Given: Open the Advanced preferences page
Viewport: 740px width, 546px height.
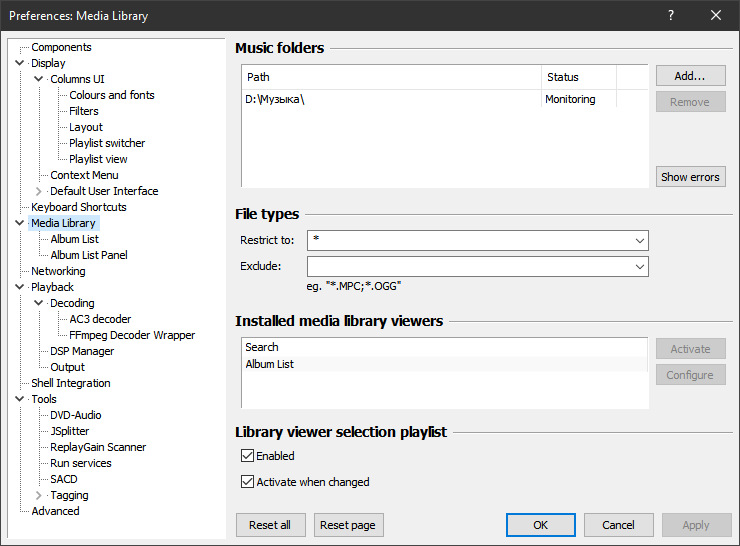Looking at the screenshot, I should tap(55, 511).
